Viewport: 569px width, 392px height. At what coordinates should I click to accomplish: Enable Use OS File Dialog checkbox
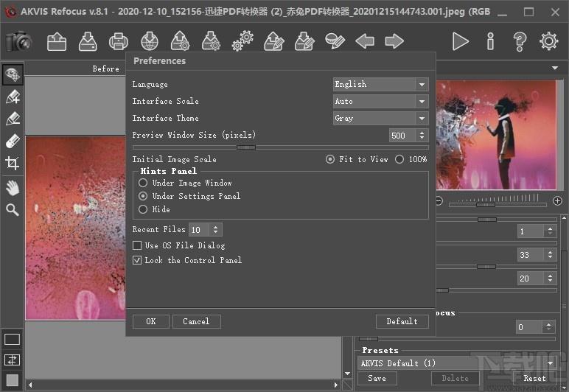[x=137, y=245]
